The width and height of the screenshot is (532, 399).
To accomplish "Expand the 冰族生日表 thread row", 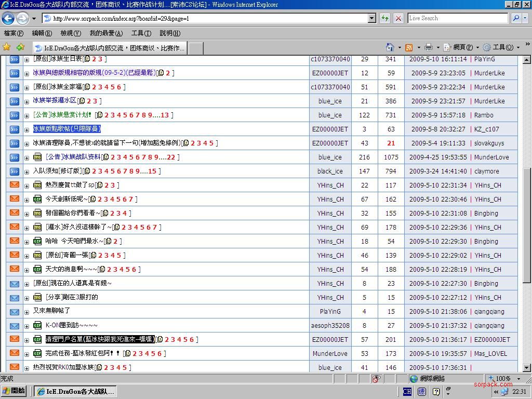I will pyautogui.click(x=27, y=59).
